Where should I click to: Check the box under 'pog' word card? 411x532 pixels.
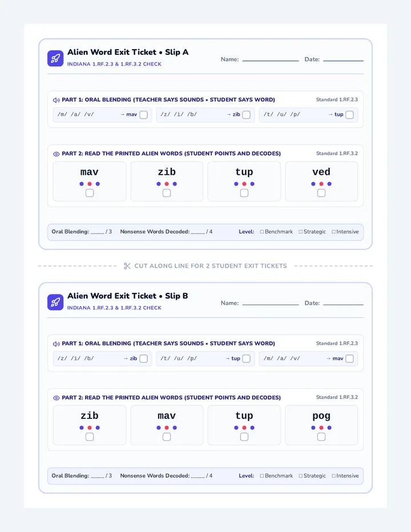pos(321,437)
